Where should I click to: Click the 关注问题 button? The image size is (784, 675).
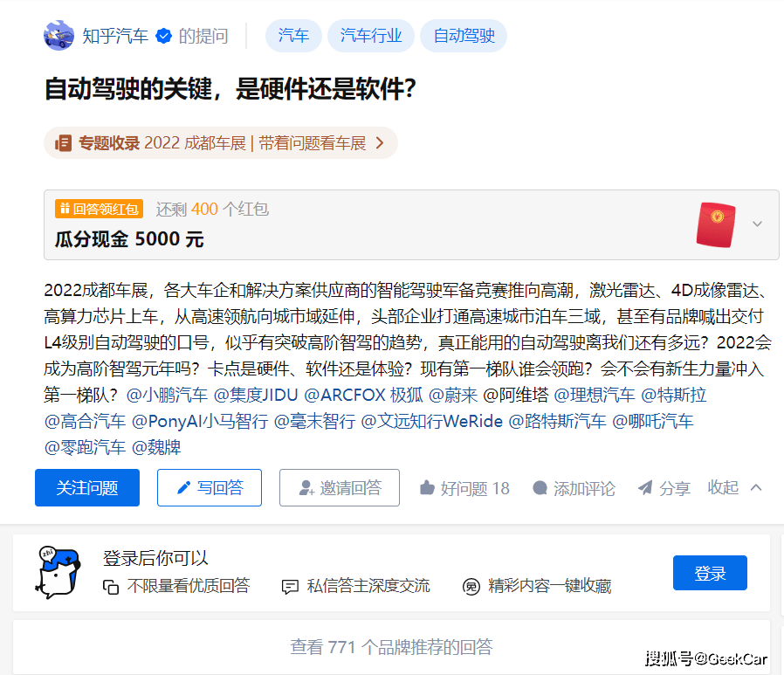coord(87,487)
